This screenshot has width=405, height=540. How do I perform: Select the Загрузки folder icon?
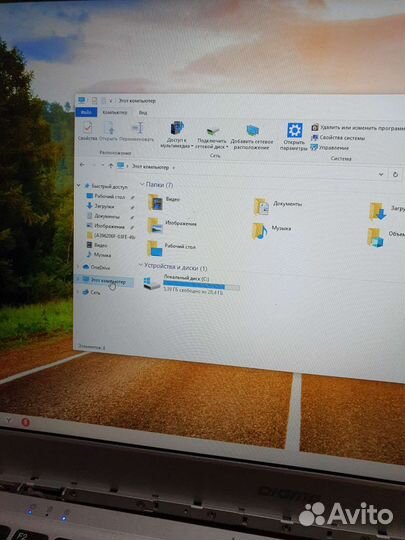pos(377,211)
